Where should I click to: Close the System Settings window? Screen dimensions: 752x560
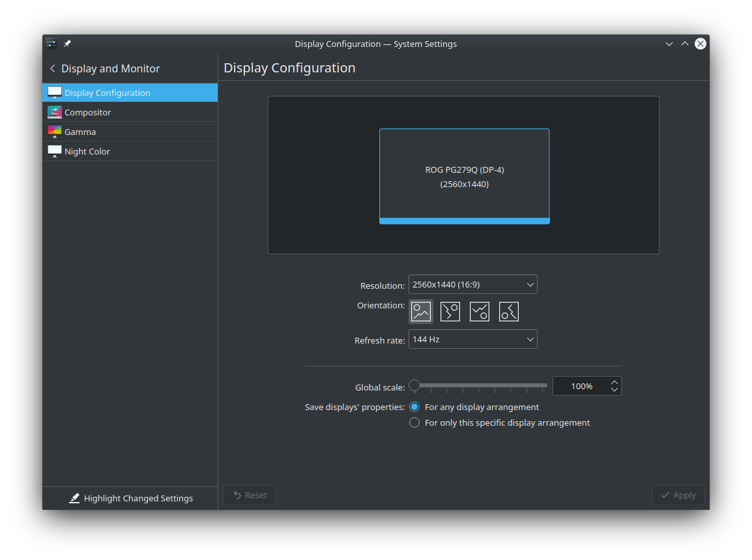pyautogui.click(x=701, y=44)
